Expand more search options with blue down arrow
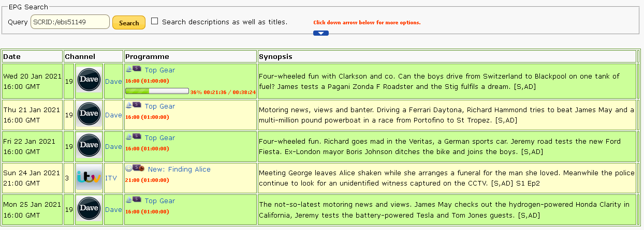This screenshot has height=230, width=644. coord(321,33)
